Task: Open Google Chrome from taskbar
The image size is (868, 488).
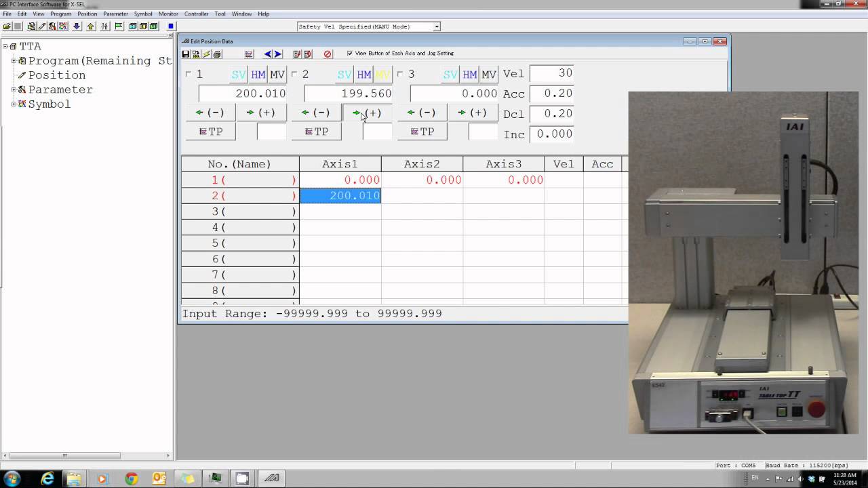Action: (x=131, y=479)
